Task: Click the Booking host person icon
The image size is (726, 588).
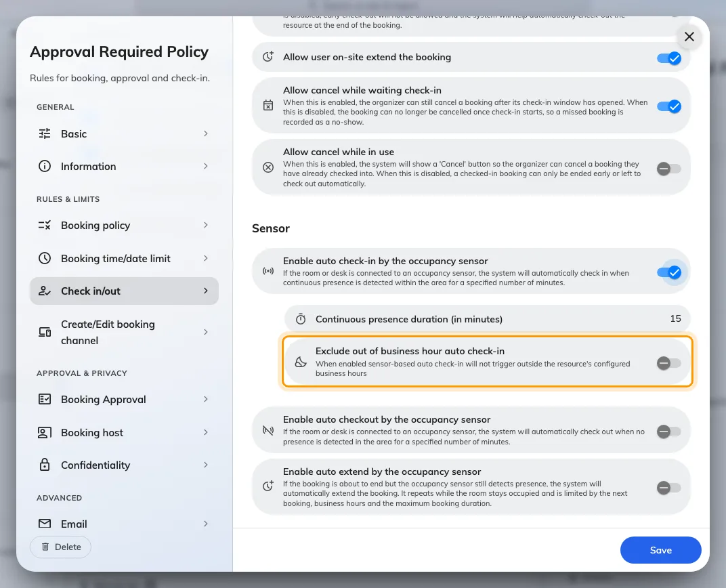Action: (45, 432)
